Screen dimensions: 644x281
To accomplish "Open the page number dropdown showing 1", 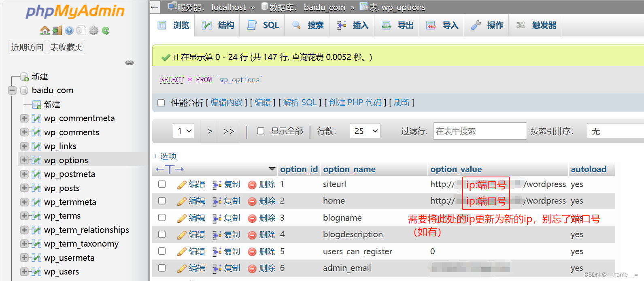I will point(184,131).
